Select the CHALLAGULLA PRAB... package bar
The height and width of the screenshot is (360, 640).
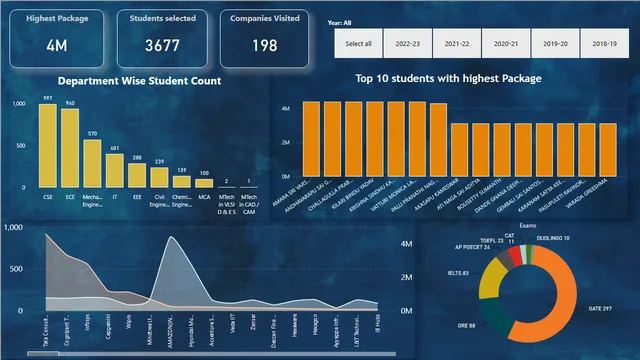[353, 139]
